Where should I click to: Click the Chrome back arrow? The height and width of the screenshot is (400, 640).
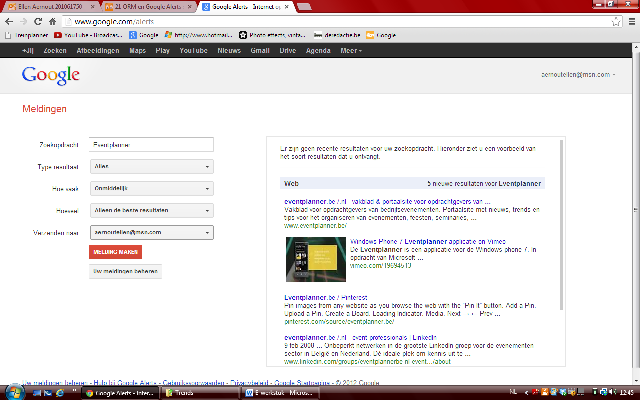[x=9, y=20]
